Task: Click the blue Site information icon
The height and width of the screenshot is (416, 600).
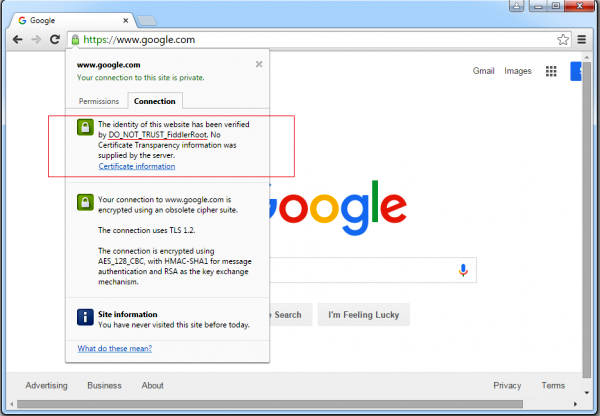Action: (x=85, y=317)
